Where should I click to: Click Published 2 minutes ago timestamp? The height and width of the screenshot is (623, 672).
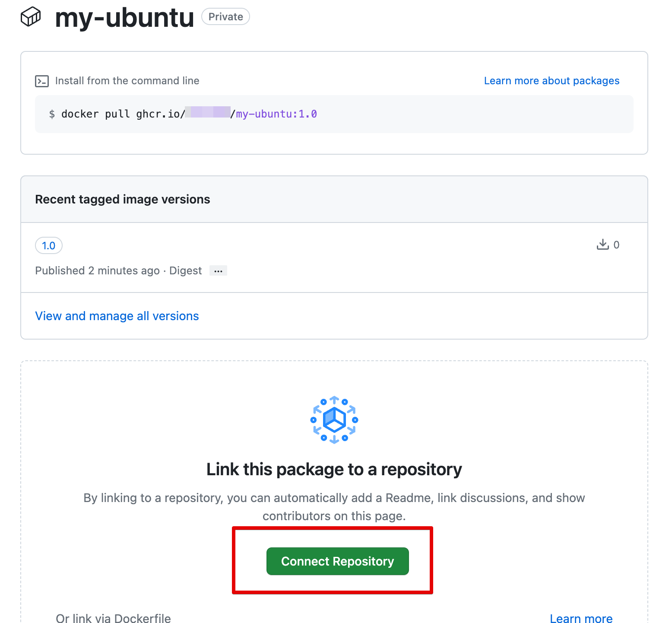[97, 270]
